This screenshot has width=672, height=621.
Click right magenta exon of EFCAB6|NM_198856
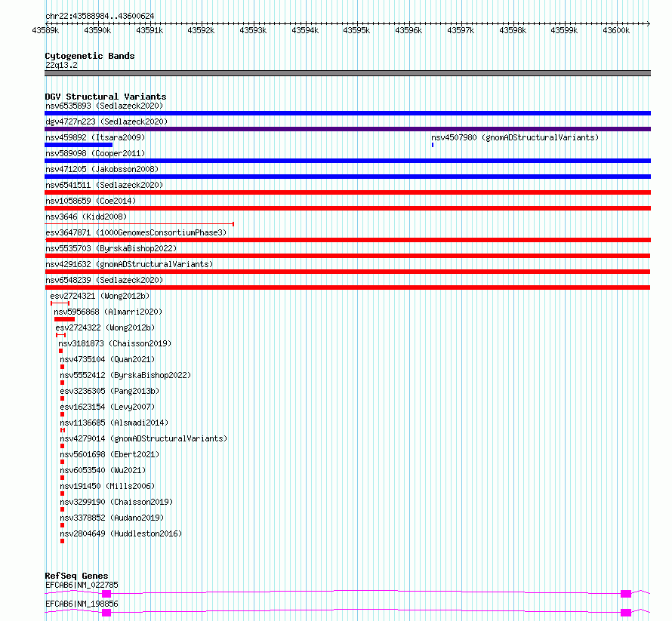click(626, 613)
